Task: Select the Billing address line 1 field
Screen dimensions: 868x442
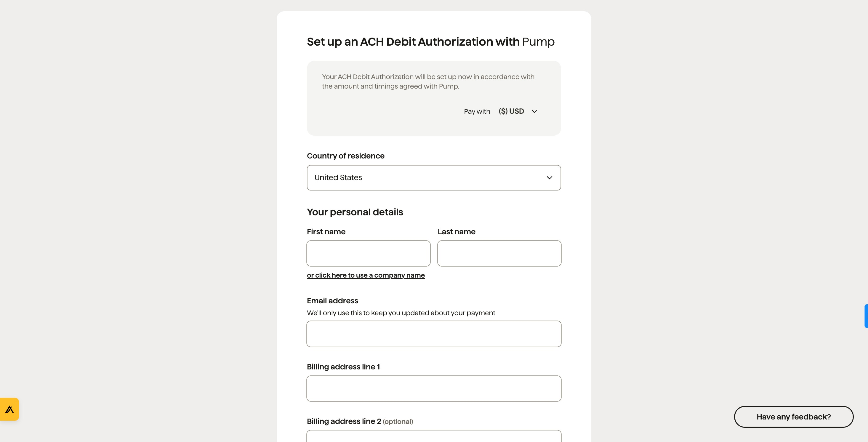Action: pos(434,388)
